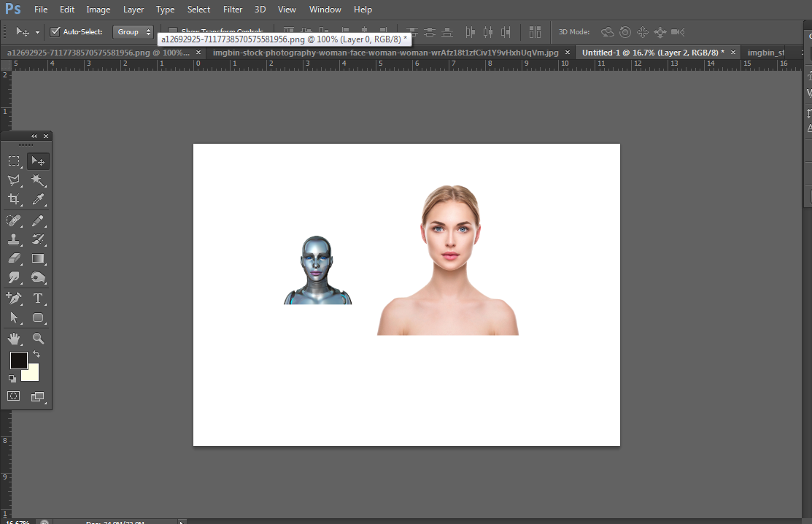The width and height of the screenshot is (812, 524).
Task: Open the Group dropdown for Auto-Select
Action: (133, 32)
